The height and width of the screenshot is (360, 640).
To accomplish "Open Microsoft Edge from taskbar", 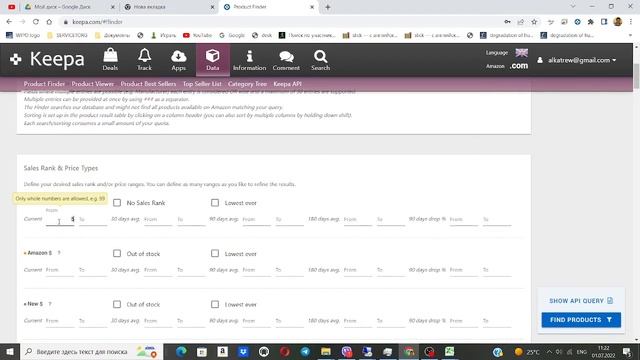I will (181, 351).
